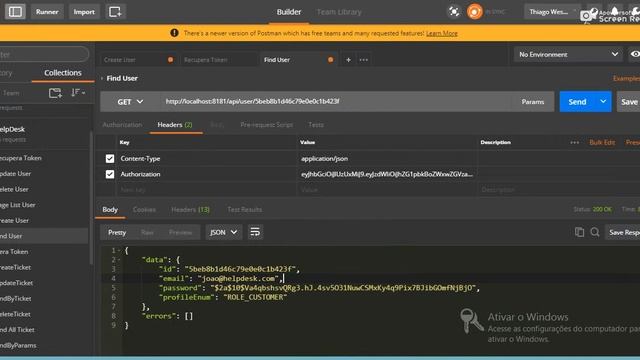Open the GET method dropdown
The width and height of the screenshot is (640, 360).
pos(130,102)
